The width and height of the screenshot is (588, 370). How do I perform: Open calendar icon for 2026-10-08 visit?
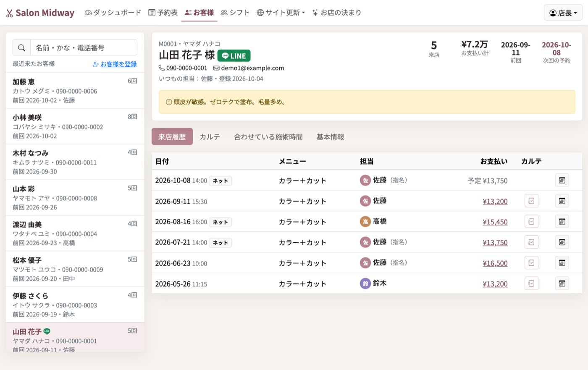[x=562, y=181]
